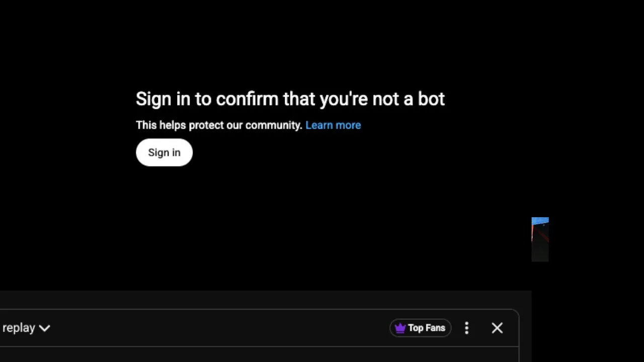Show more options via vertical ellipsis
Screen dimensions: 644x362
(x=466, y=328)
